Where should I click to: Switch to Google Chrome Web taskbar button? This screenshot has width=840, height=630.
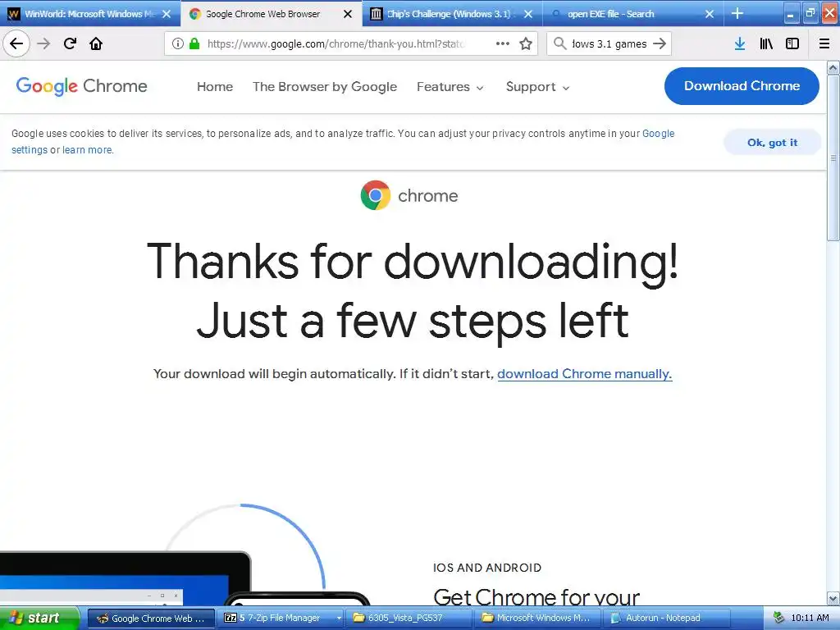(x=151, y=619)
